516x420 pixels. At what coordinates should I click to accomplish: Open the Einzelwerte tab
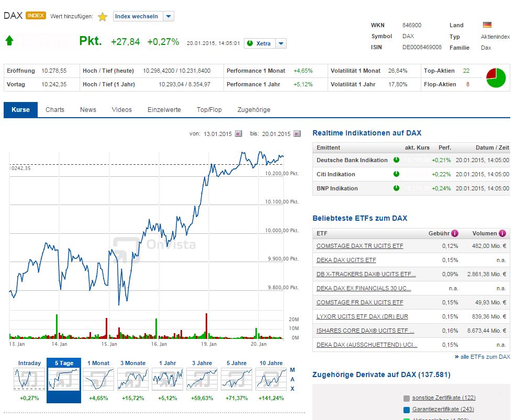164,110
